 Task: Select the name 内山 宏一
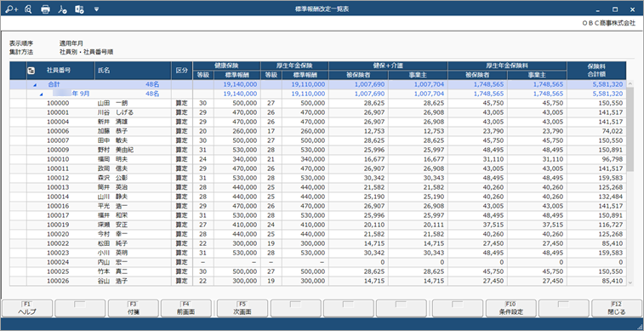click(112, 262)
